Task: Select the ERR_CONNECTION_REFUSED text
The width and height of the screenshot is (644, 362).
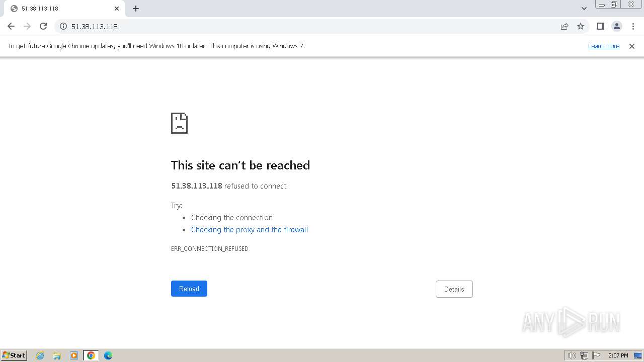Action: tap(210, 249)
